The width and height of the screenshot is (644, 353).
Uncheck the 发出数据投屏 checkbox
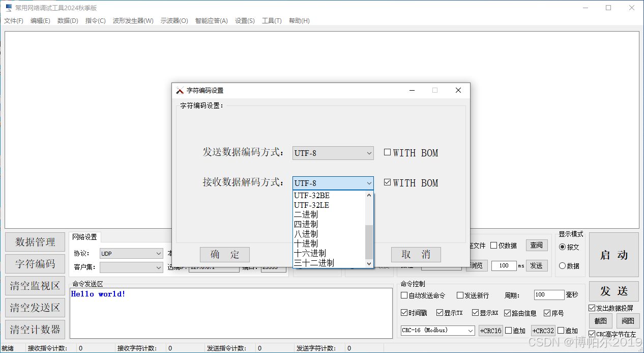pos(592,308)
